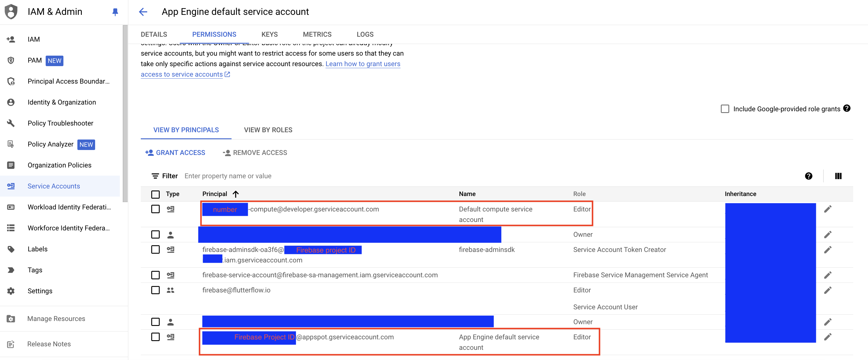Image resolution: width=868 pixels, height=360 pixels.
Task: Open Tags in the sidebar
Action: (x=60, y=270)
